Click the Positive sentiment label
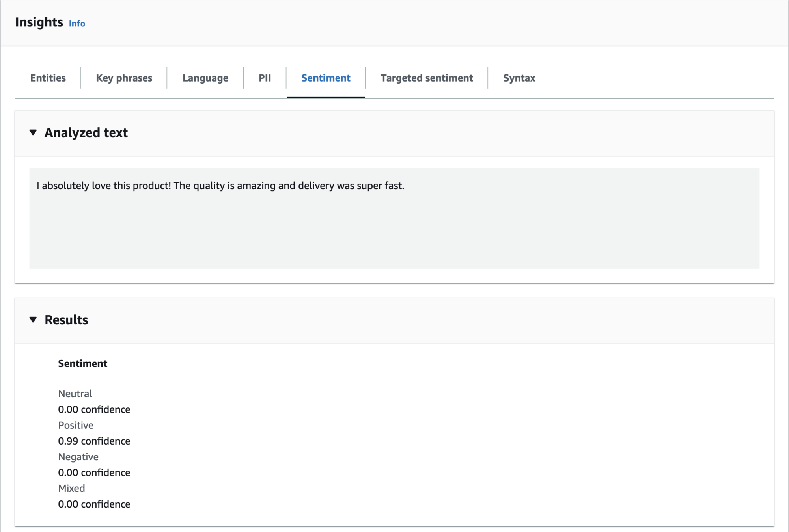The image size is (789, 532). pos(76,425)
